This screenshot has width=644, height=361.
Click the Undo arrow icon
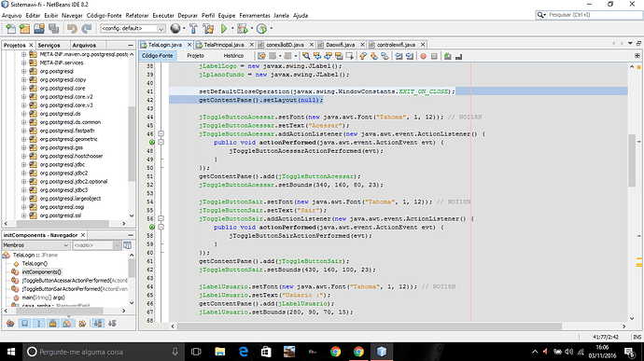[72, 28]
